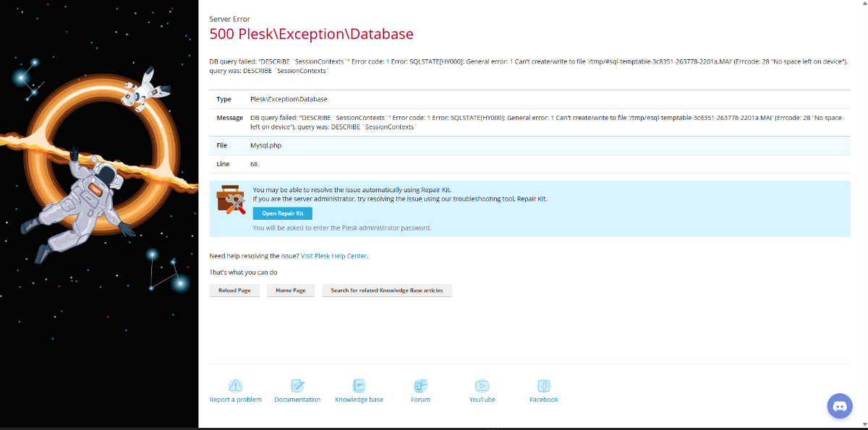Visit Plesk Help Center link
868x430 pixels.
point(333,256)
